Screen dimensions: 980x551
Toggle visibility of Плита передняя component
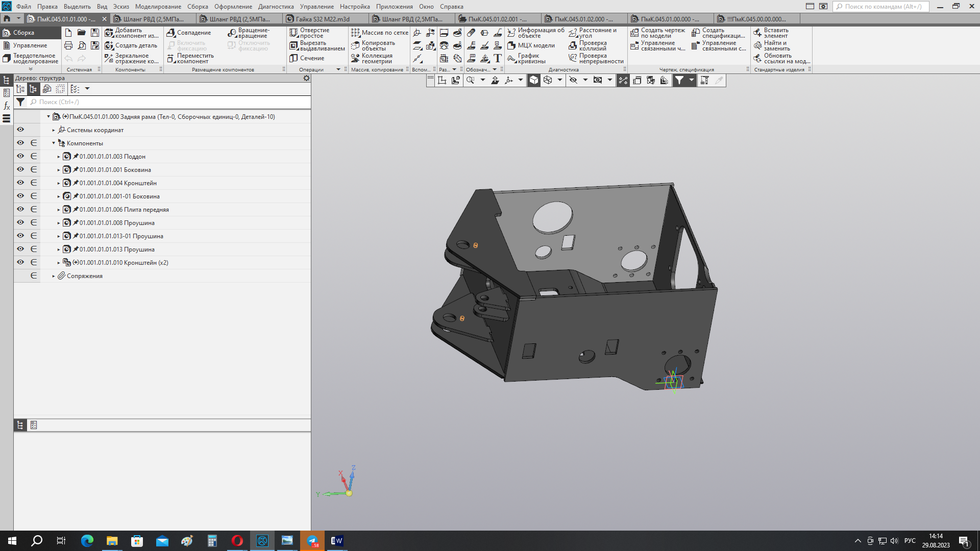pos(20,209)
